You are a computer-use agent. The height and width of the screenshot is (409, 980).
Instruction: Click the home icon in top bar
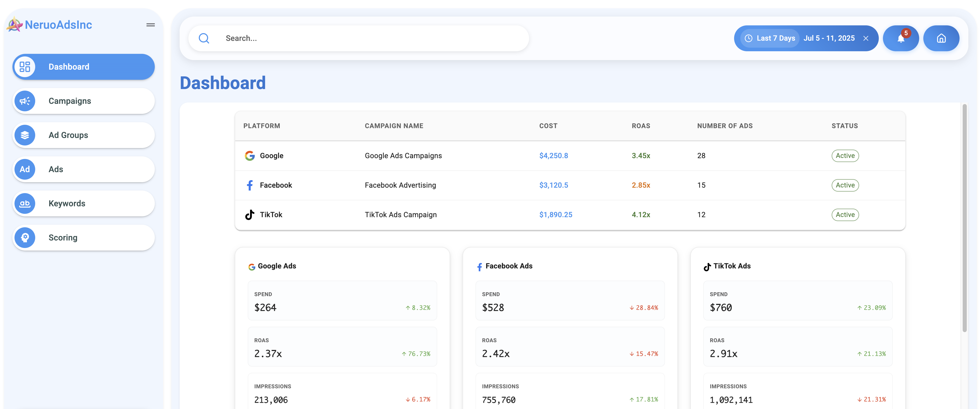pyautogui.click(x=942, y=38)
